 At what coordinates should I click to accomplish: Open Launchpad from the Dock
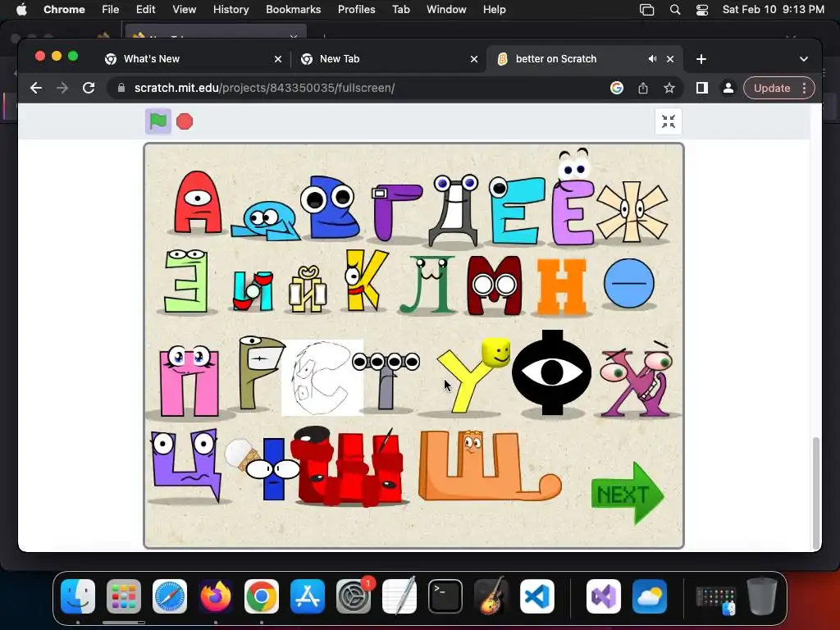tap(124, 596)
